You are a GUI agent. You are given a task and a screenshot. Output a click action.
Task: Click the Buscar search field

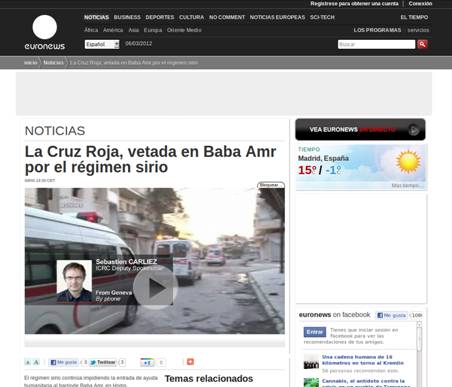point(376,44)
